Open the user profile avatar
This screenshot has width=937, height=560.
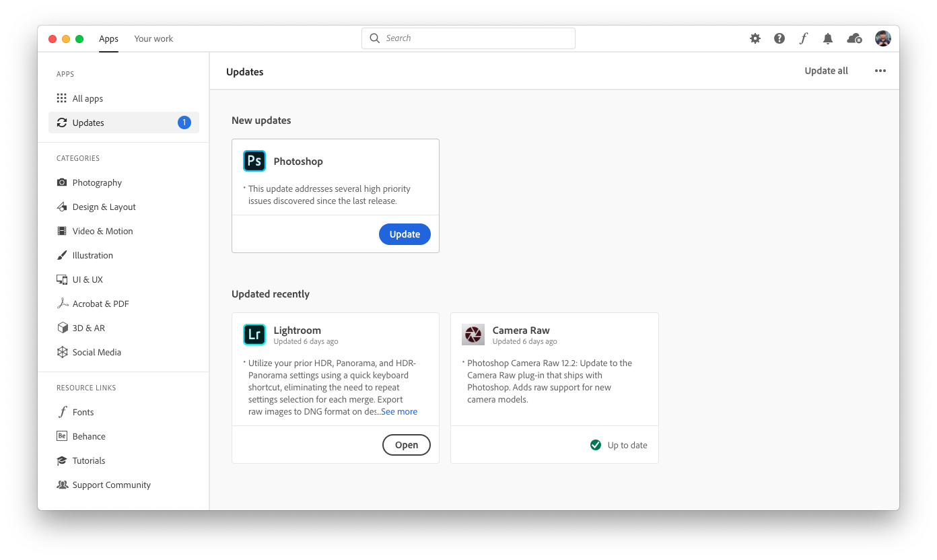(883, 38)
